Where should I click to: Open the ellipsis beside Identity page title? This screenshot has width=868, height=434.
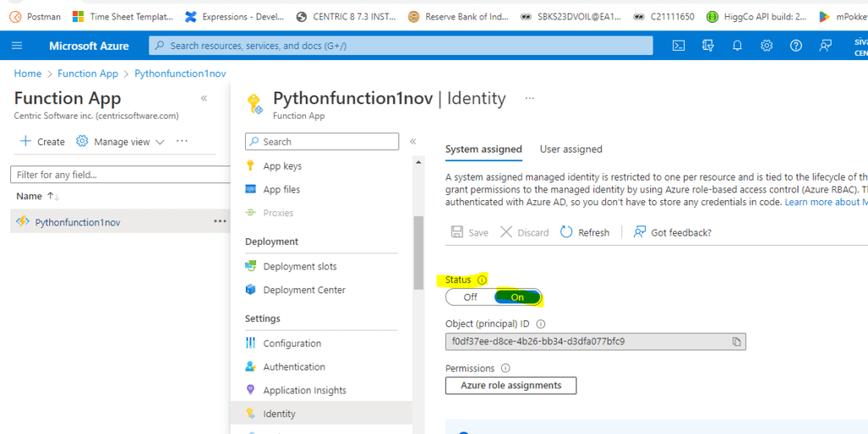tap(530, 98)
